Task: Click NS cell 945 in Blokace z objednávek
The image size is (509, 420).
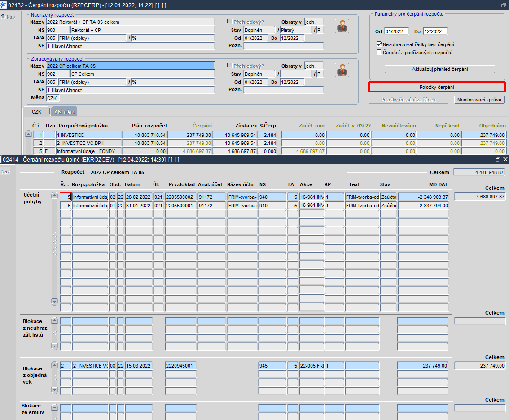Action: tap(272, 365)
